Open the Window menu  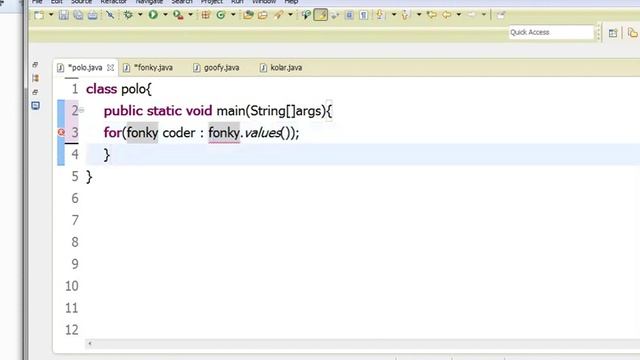(x=264, y=2)
